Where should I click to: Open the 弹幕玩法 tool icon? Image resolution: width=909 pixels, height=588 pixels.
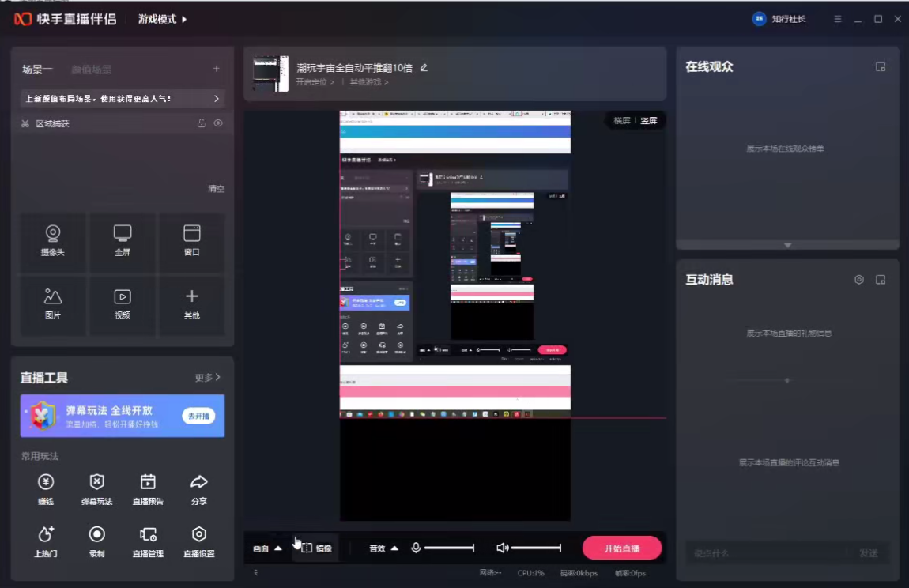click(96, 488)
